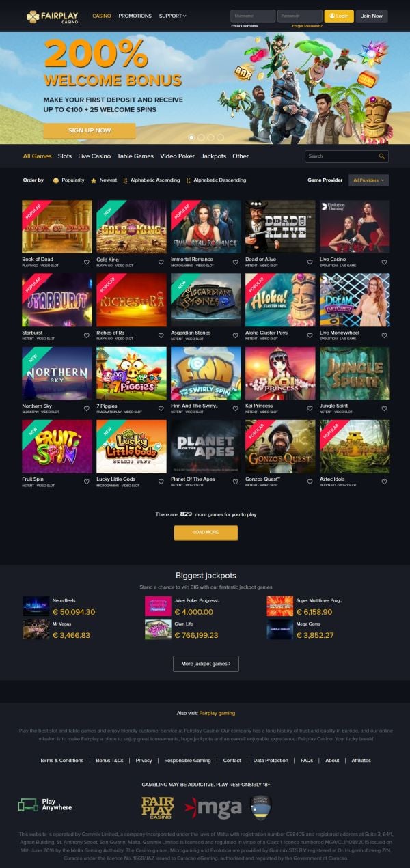Click the search magnifier icon
Viewport: 410px width, 868px height.
[x=382, y=156]
